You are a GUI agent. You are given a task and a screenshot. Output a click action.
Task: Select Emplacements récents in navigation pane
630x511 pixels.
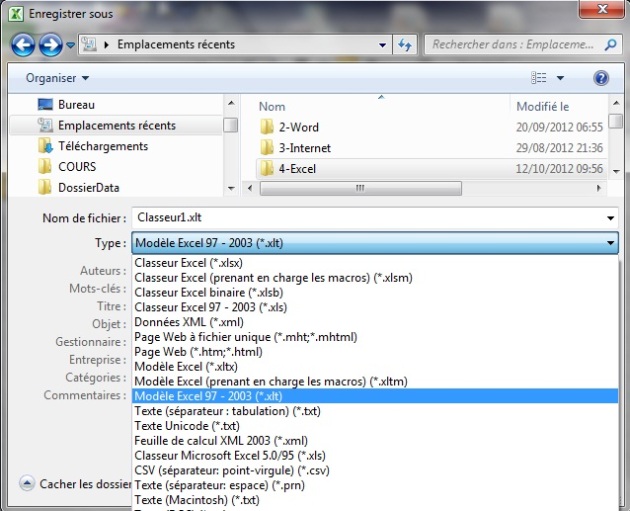(x=116, y=125)
